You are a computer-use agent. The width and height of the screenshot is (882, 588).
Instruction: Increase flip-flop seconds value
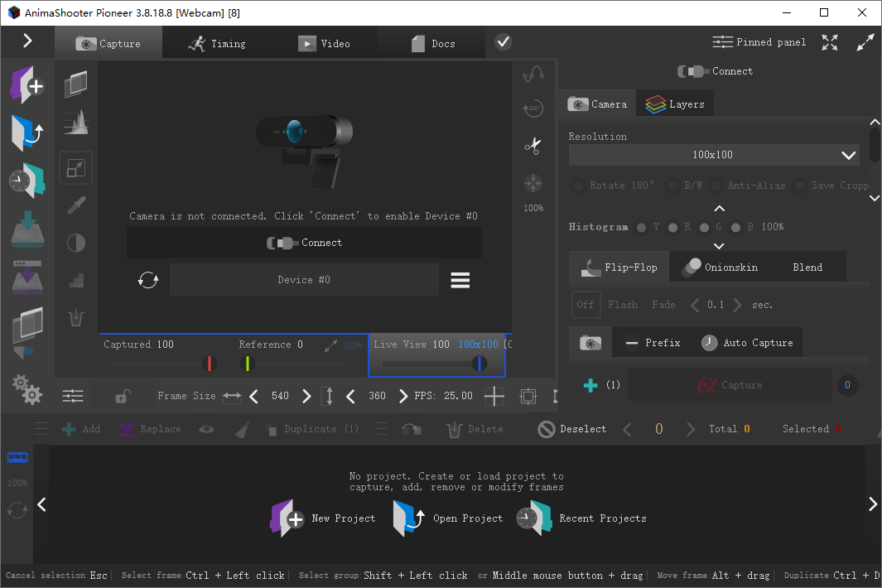[737, 305]
